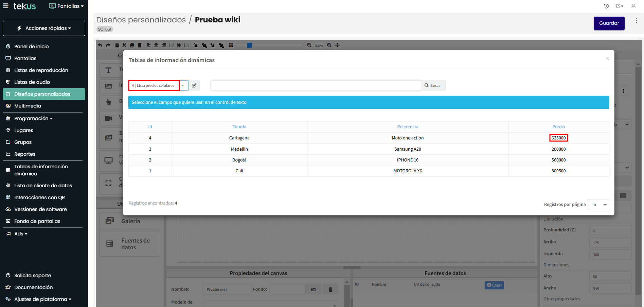Select the 625000 price cell
The width and height of the screenshot is (644, 307).
click(558, 138)
